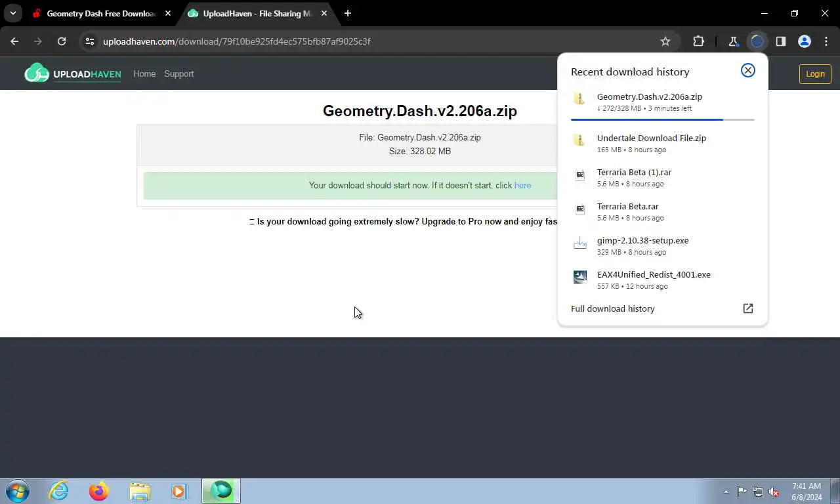This screenshot has width=840, height=504.
Task: Close the Recent download history popup
Action: 748,70
